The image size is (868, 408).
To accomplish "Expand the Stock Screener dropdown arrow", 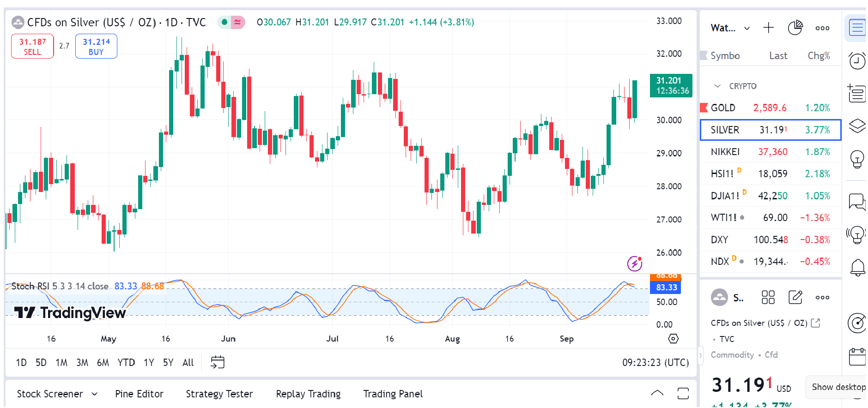I will coord(95,394).
